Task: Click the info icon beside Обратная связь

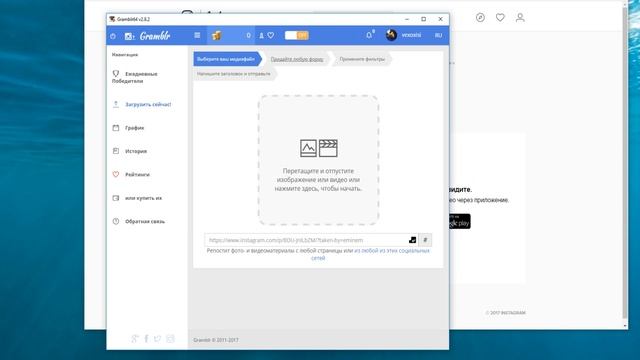Action: tap(116, 221)
